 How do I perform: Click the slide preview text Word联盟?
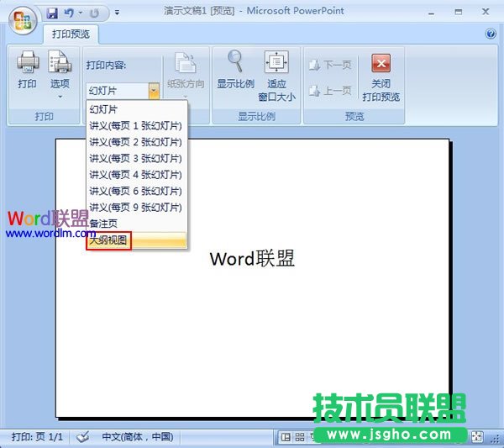coord(252,259)
